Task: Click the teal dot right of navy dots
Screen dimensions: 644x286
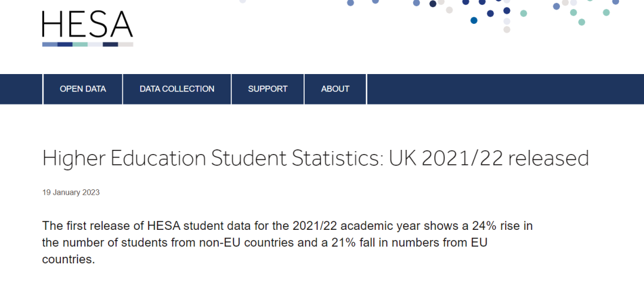Action: [524, 13]
